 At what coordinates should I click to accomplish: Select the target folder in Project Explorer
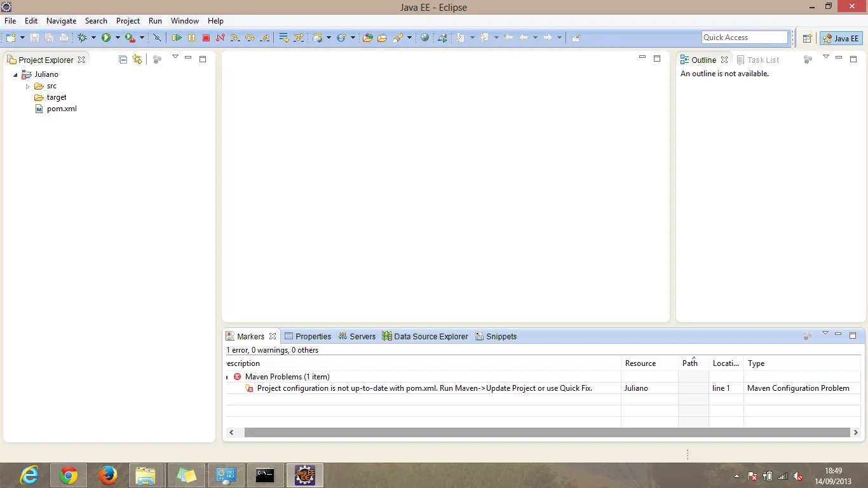[x=51, y=98]
